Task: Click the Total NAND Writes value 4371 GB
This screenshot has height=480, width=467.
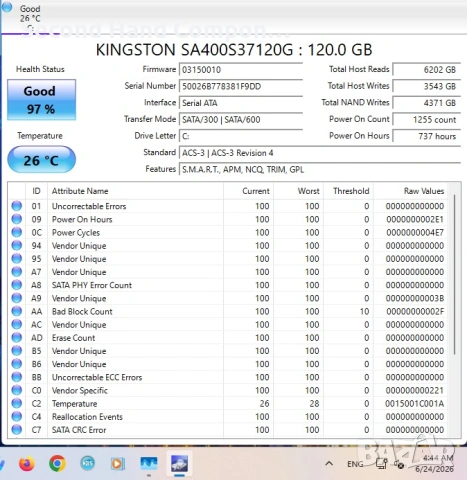Action: coord(427,103)
